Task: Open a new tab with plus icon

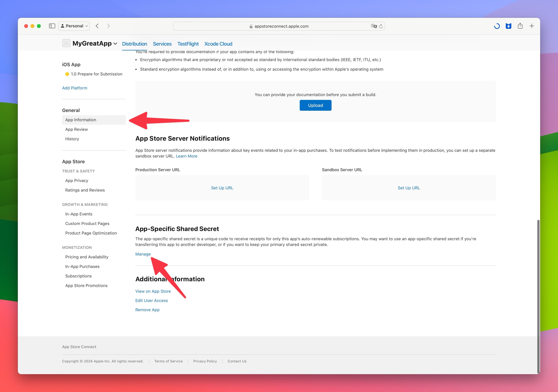Action: [532, 26]
